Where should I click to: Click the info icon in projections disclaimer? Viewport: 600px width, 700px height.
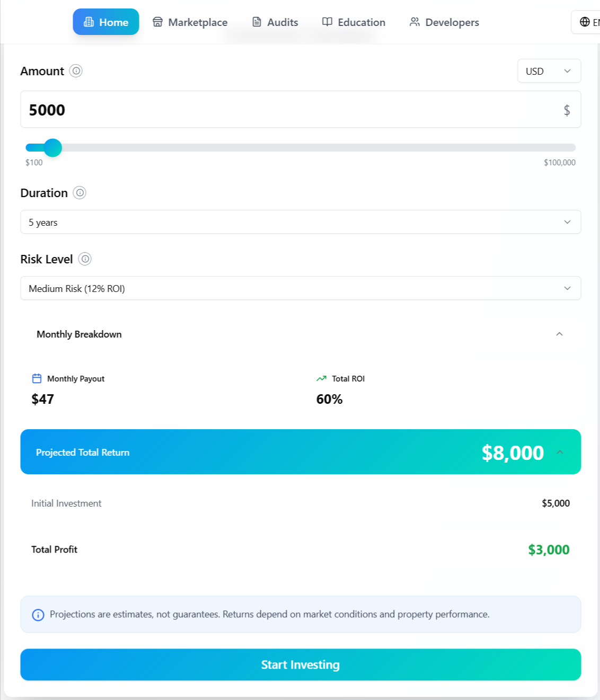pyautogui.click(x=38, y=615)
